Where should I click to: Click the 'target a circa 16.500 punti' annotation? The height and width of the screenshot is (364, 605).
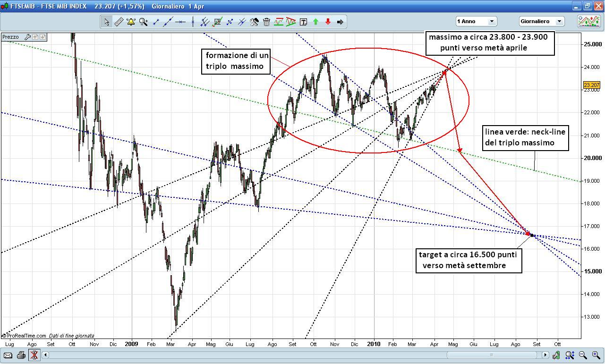pos(469,260)
